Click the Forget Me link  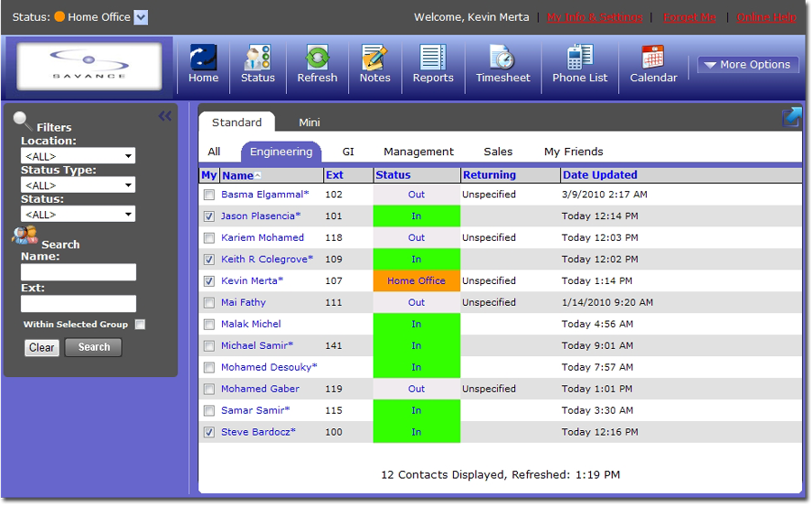click(689, 17)
